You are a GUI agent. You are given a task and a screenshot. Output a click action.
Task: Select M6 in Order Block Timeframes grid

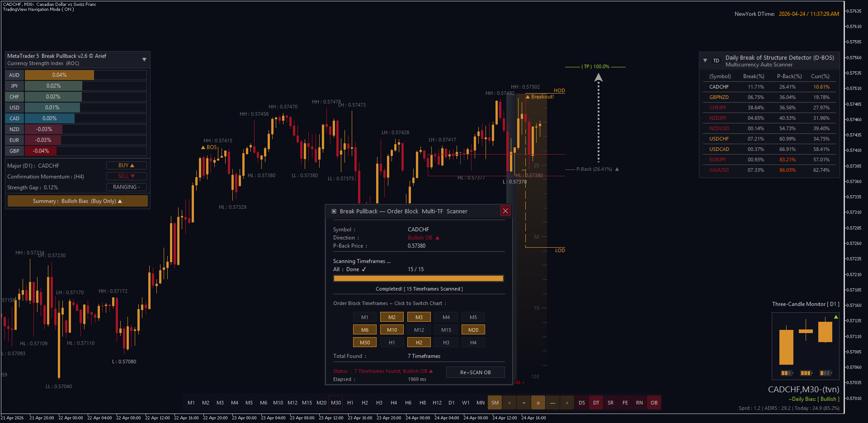coord(365,330)
